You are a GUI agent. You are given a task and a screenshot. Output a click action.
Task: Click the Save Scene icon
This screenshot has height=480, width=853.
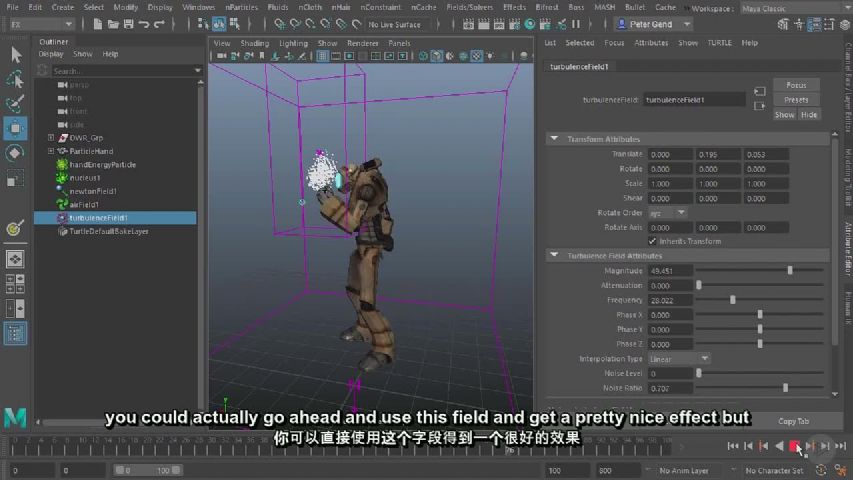(128, 24)
